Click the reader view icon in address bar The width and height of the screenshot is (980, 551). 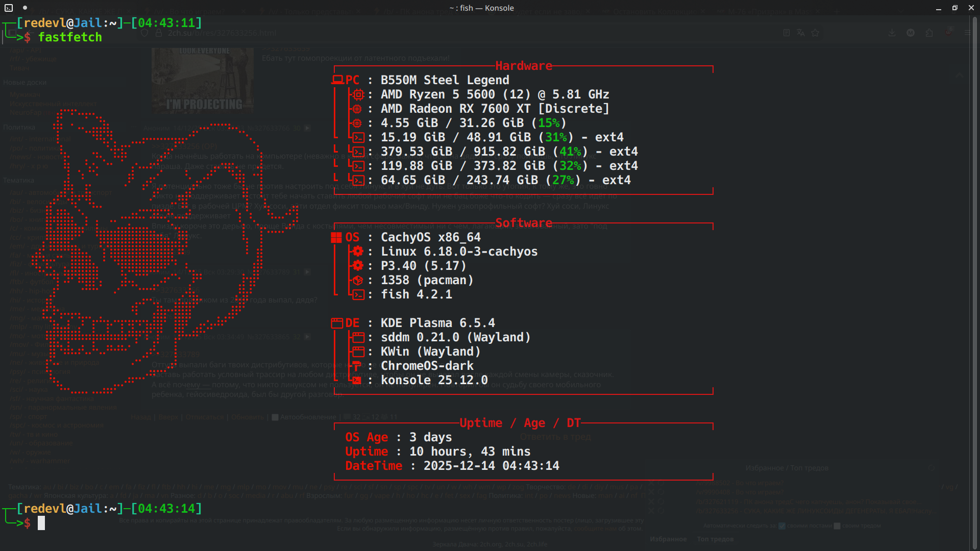[787, 33]
